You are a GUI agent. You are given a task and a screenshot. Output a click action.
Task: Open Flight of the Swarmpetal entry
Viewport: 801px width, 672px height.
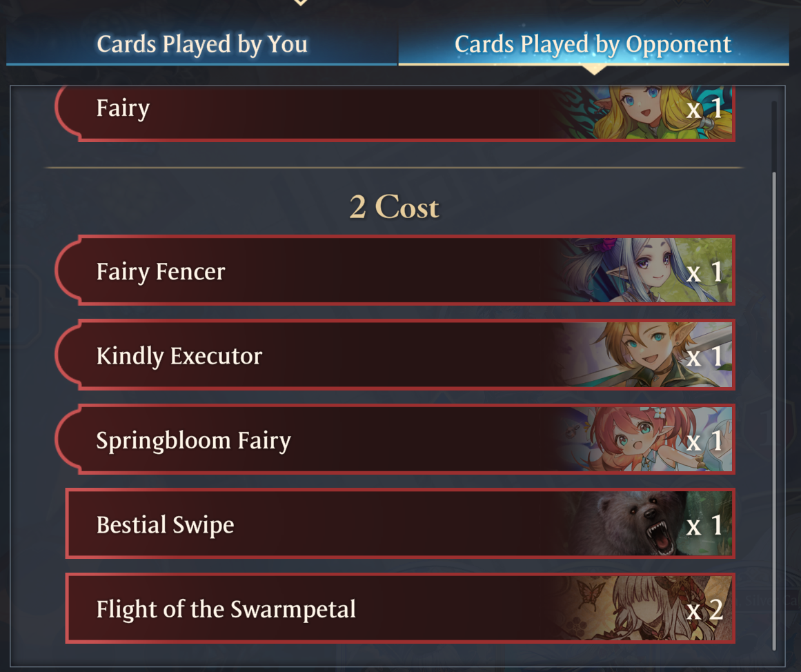(400, 608)
